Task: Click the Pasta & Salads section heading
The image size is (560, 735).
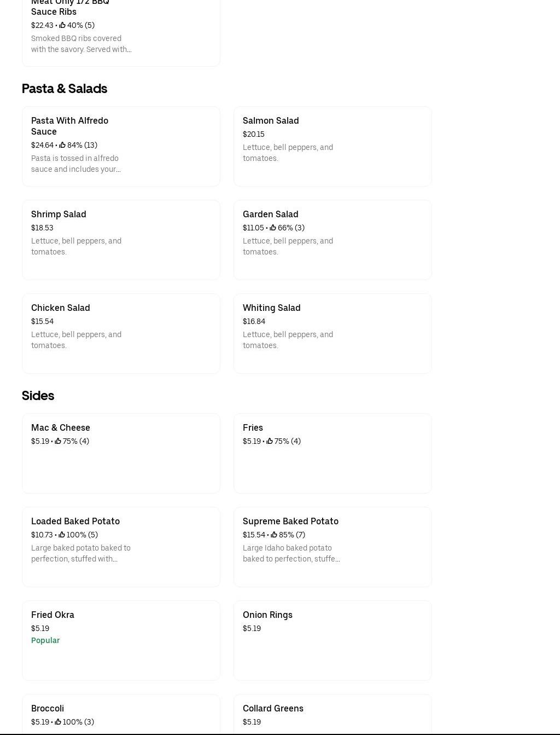Action: pos(65,88)
